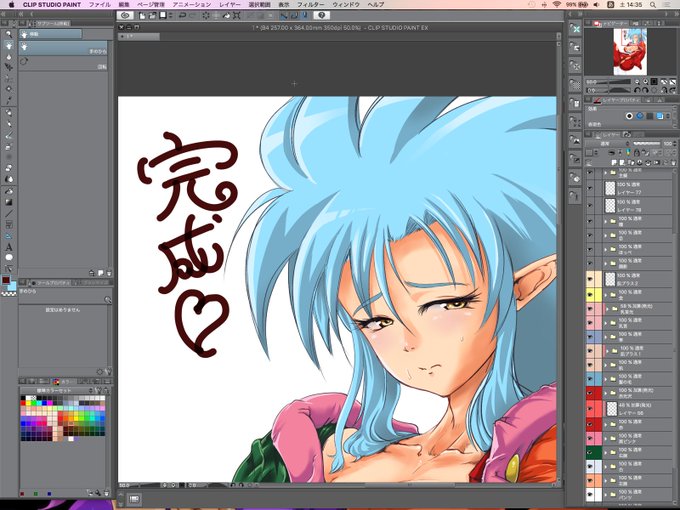This screenshot has height=510, width=680.
Task: Select the Figure line tool
Action: pos(9,213)
